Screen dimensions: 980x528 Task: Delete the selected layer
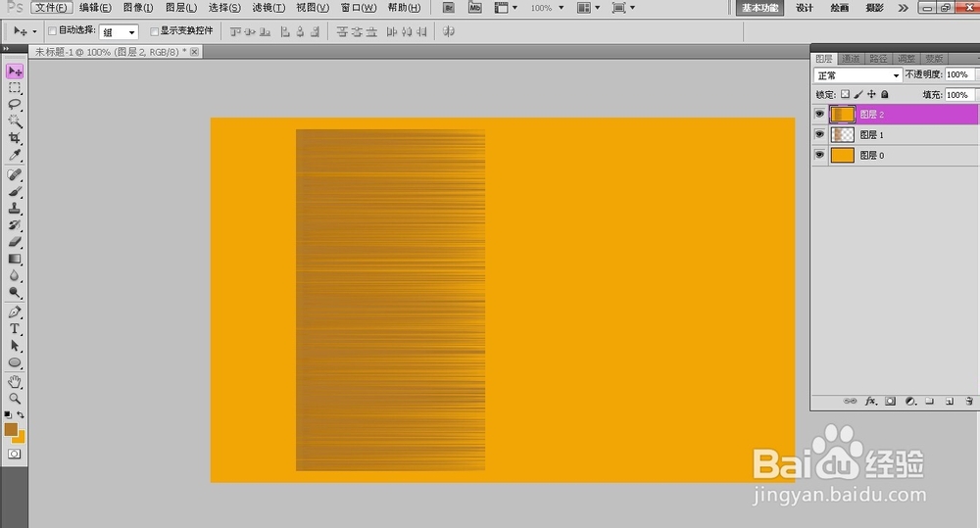tap(969, 402)
